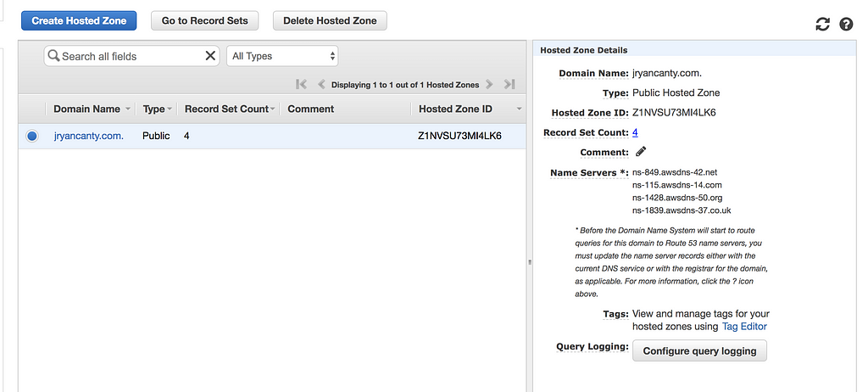Open the All Types dropdown
Viewport: 868px width, 392px height.
click(x=282, y=56)
